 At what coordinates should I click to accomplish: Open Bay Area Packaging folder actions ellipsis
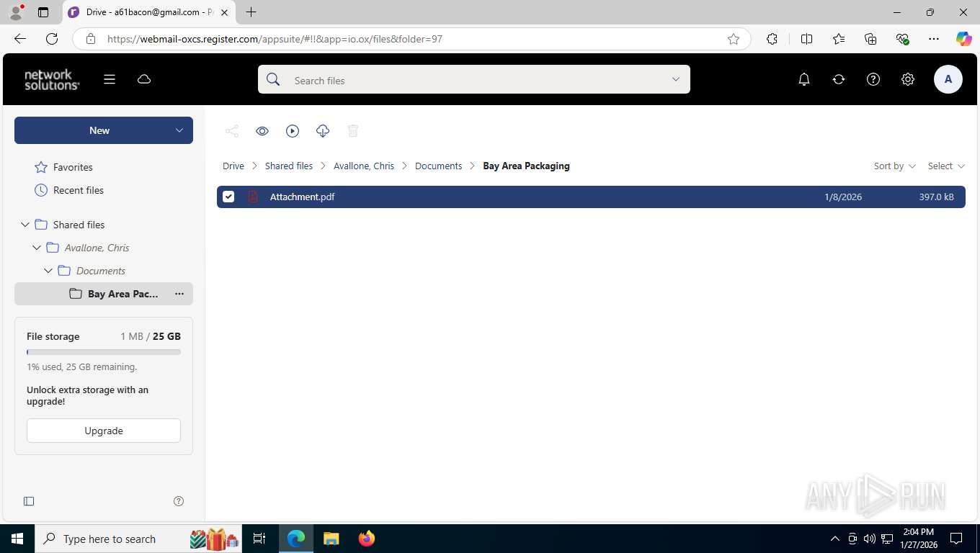point(179,294)
